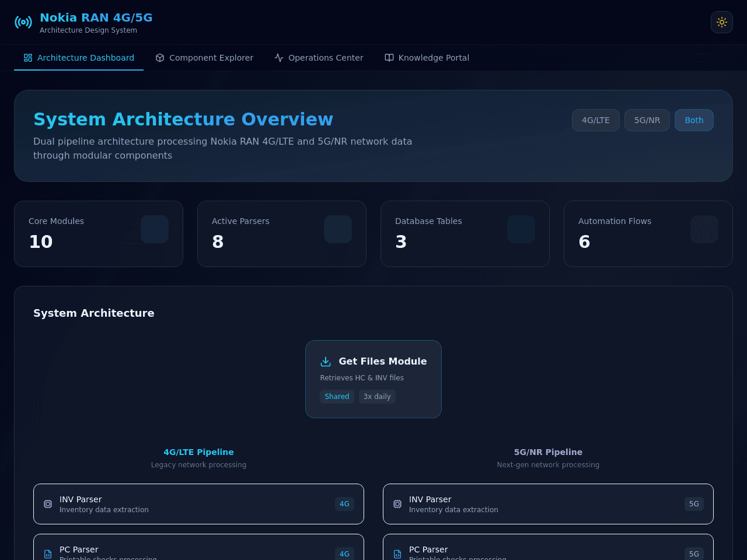Click the chip icon on 4G INV Parser

pos(48,504)
